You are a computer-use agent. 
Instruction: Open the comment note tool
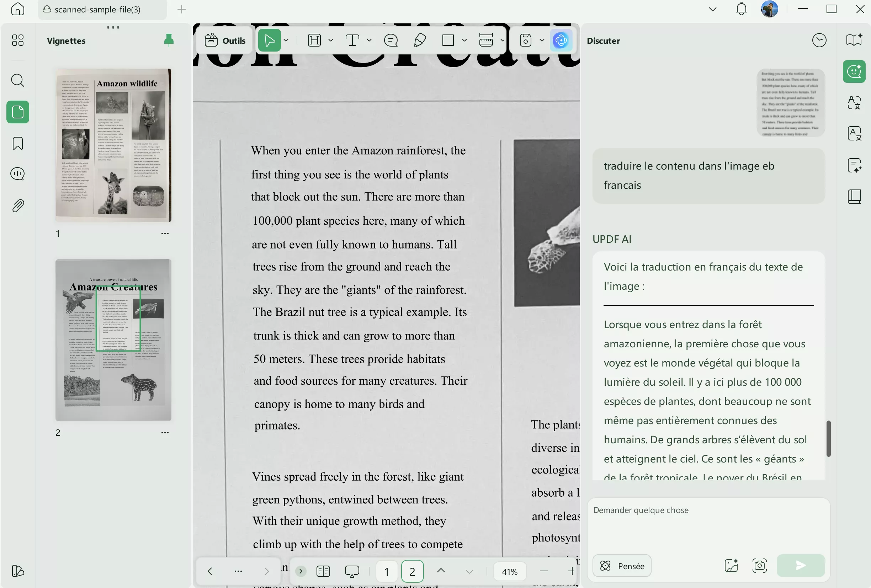point(391,40)
